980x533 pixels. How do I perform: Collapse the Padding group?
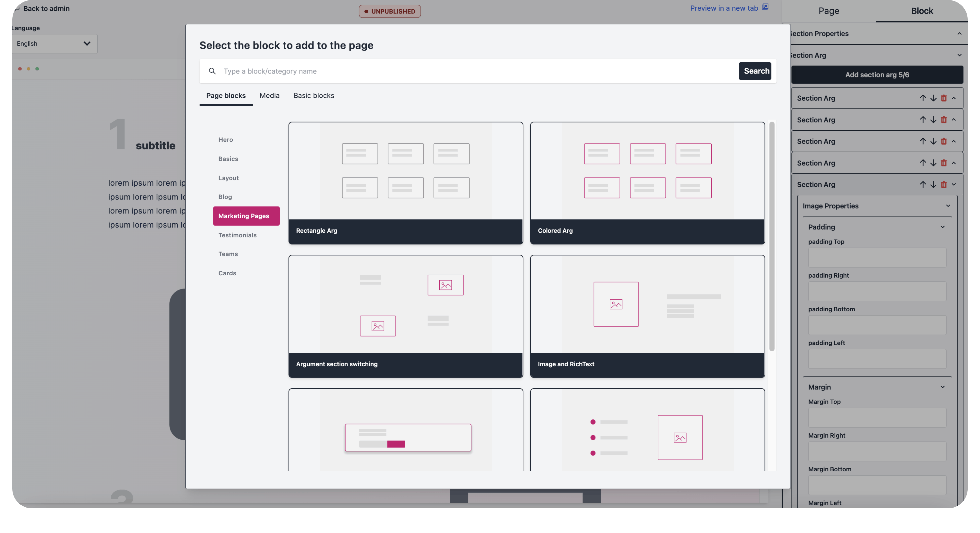[942, 227]
